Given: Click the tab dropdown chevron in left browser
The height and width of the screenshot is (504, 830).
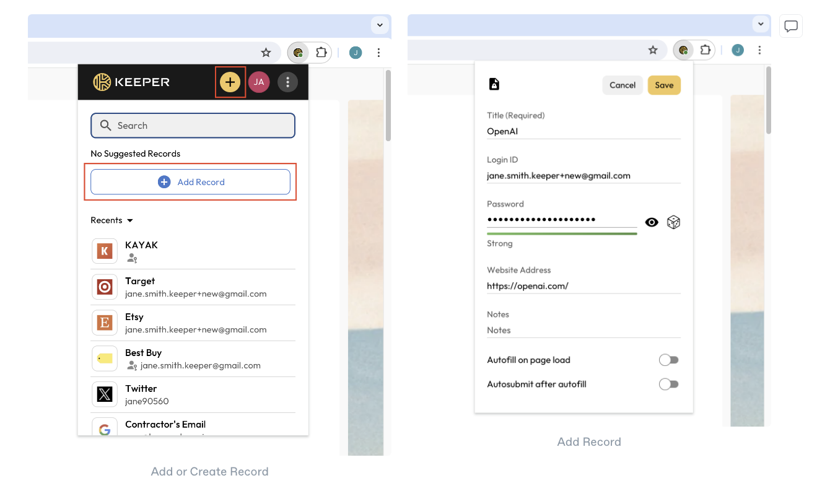Looking at the screenshot, I should tap(380, 25).
